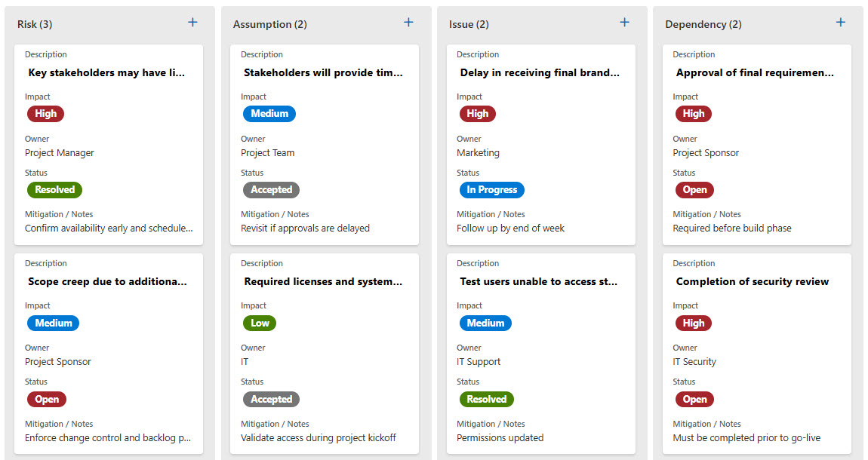
Task: Open 'Completion of security review' card
Action: point(753,282)
